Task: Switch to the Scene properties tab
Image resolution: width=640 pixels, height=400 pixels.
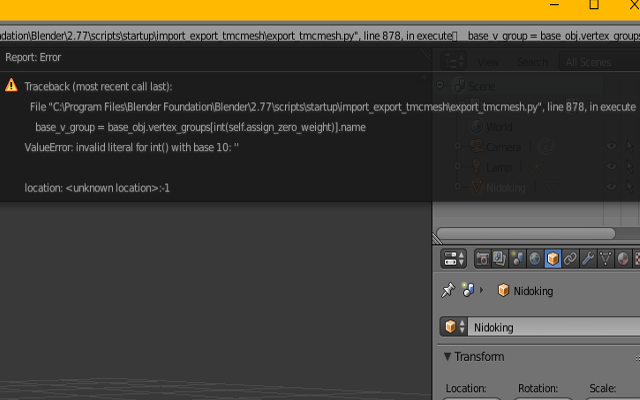Action: [518, 259]
